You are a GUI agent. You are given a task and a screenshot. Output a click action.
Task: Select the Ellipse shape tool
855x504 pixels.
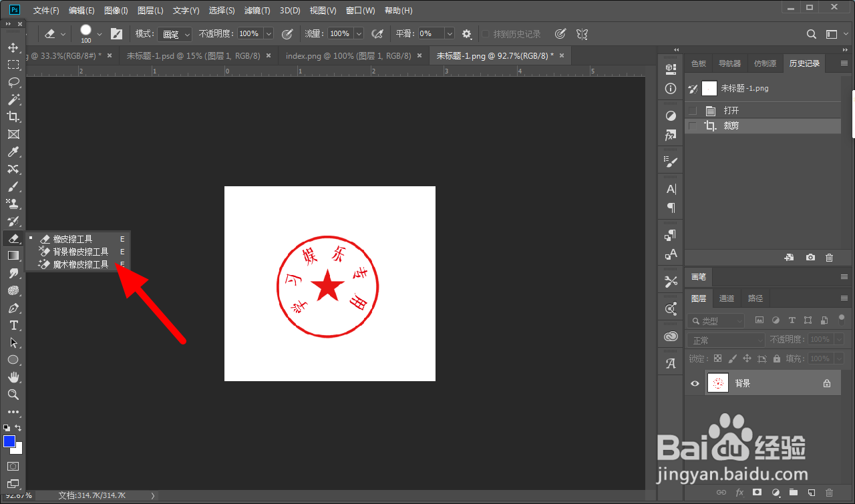pyautogui.click(x=13, y=360)
